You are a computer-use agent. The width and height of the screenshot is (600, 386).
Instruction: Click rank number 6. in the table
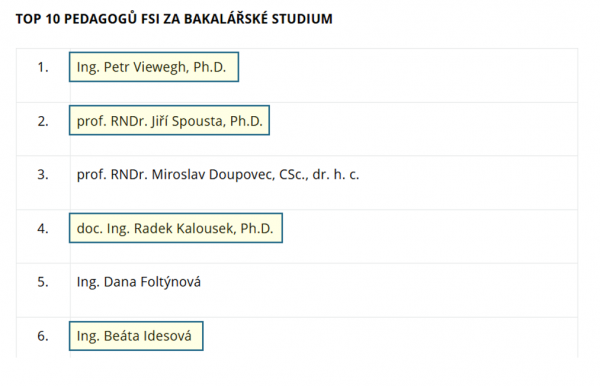[43, 336]
